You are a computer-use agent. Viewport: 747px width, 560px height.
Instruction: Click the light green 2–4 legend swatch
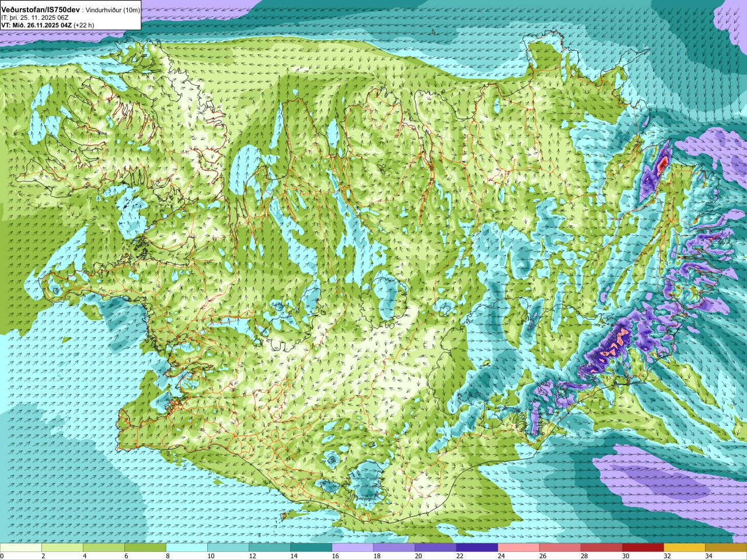[x=62, y=548]
